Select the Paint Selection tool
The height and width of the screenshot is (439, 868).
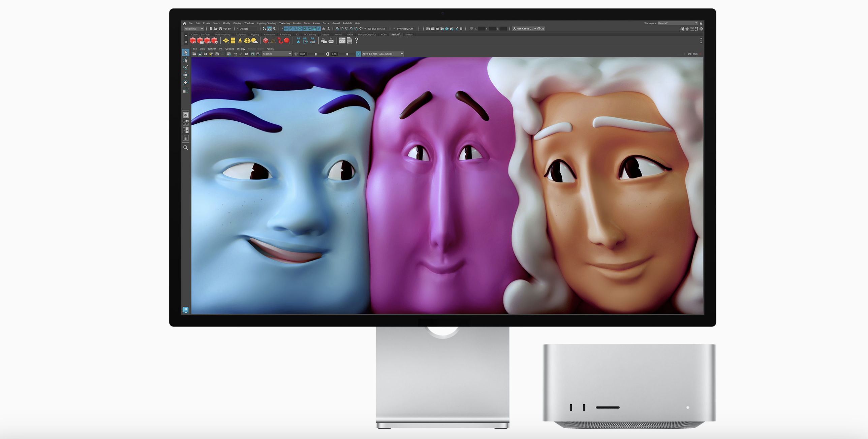coord(186,67)
